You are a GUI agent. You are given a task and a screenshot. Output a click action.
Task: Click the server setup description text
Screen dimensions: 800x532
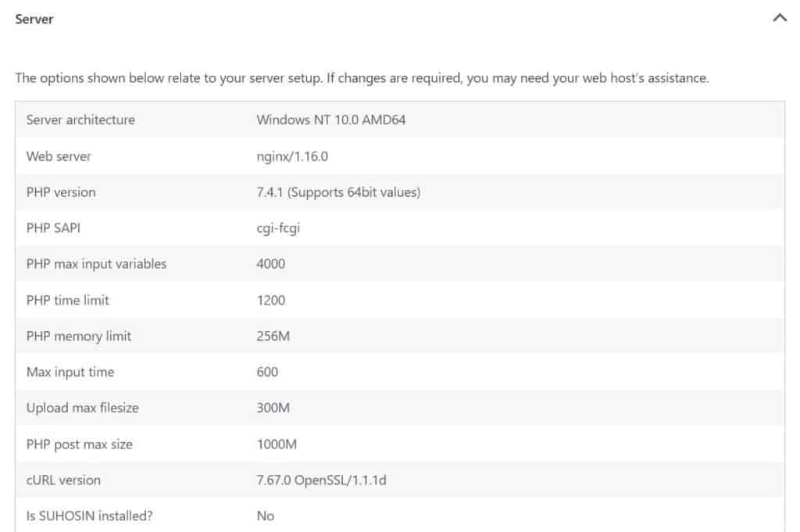tap(362, 79)
